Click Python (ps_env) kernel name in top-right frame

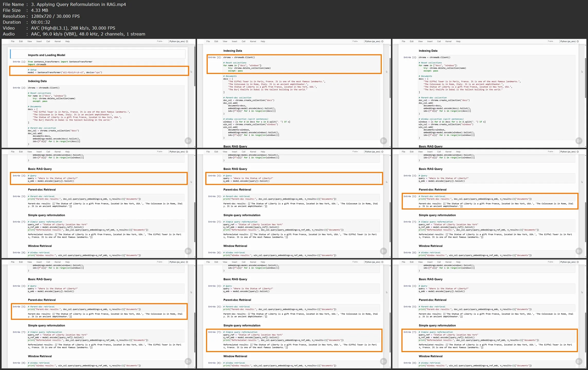coord(568,41)
